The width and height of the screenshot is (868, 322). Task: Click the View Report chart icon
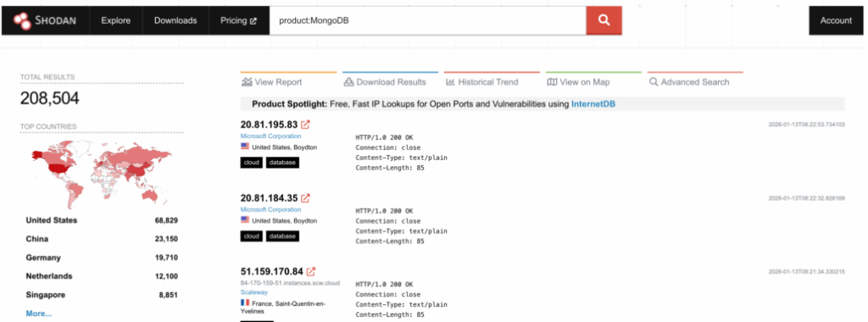point(247,82)
